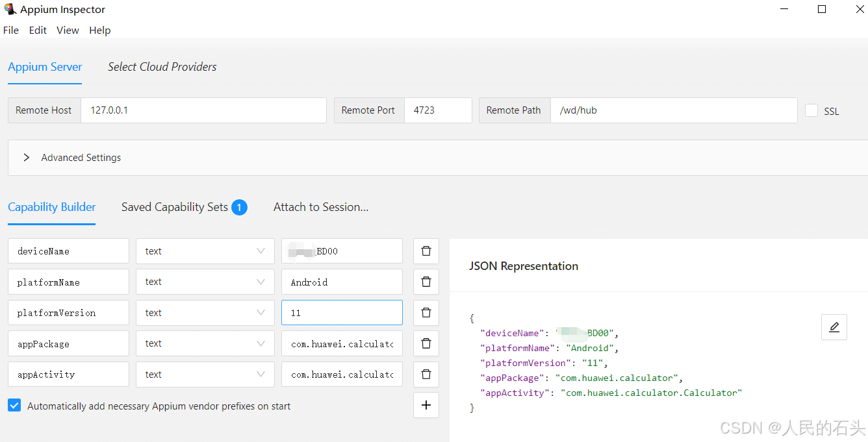Delete the deviceName capability row
The width and height of the screenshot is (868, 442).
426,251
